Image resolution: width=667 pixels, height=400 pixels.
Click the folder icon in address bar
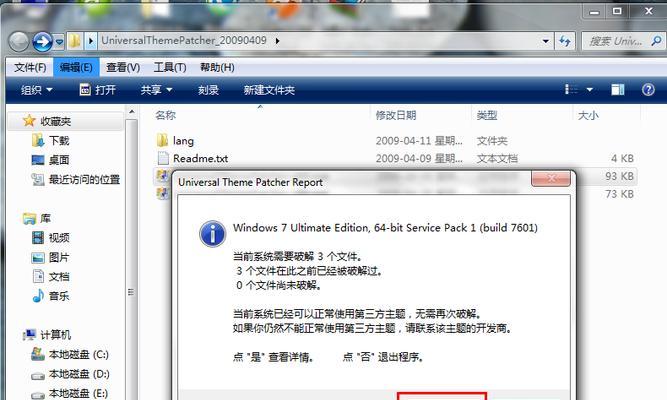coord(75,41)
